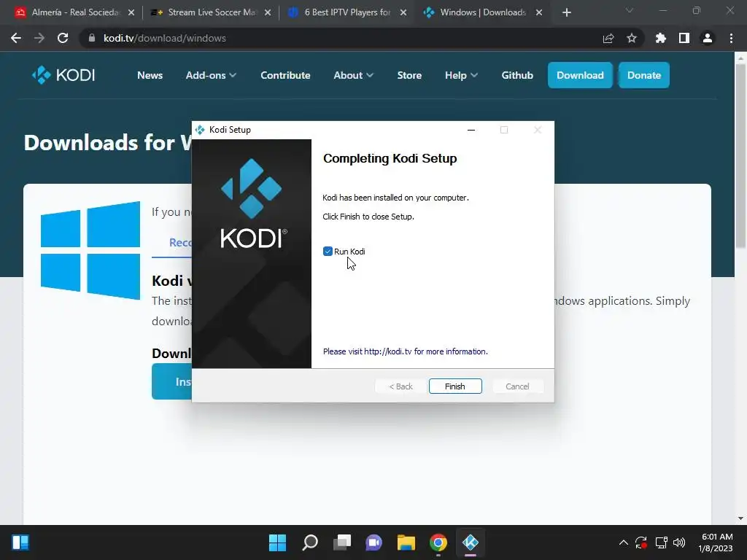This screenshot has width=747, height=560.
Task: Click the Kodi logo in site header
Action: click(x=63, y=75)
